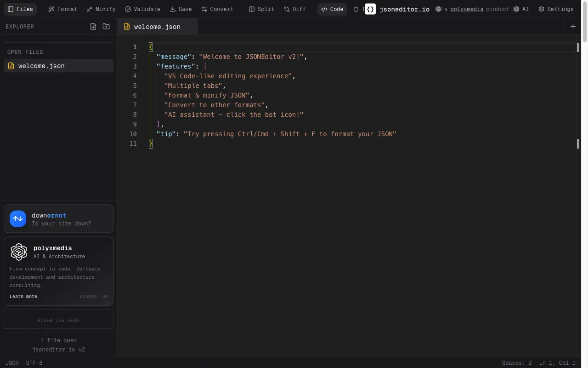Minify the JSON document
The height and width of the screenshot is (368, 588).
coord(101,9)
